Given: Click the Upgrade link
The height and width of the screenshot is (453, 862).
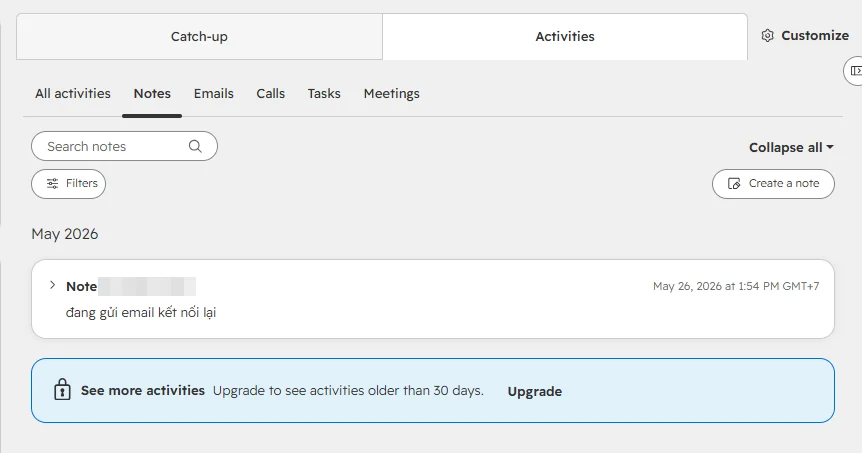Looking at the screenshot, I should click(534, 391).
